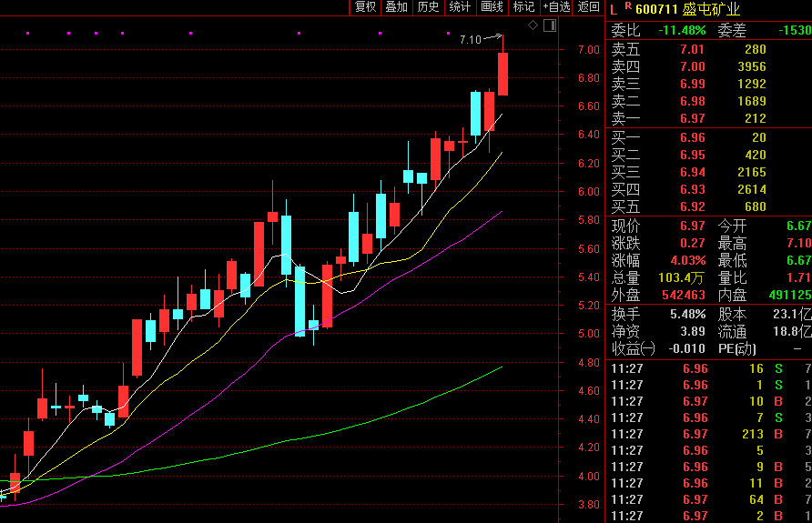Open the 统计 statistics tool
Viewport: 812px width, 523px height.
pos(460,7)
